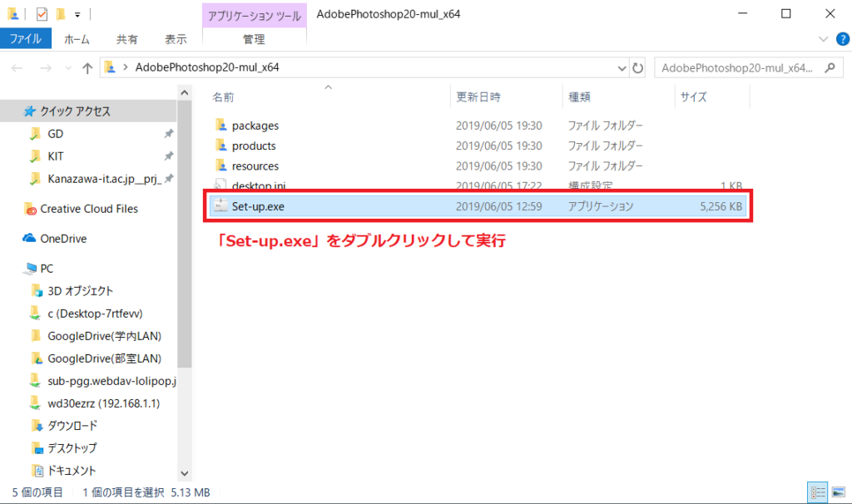This screenshot has height=504, width=852.
Task: Switch to details view layout
Action: tap(815, 492)
